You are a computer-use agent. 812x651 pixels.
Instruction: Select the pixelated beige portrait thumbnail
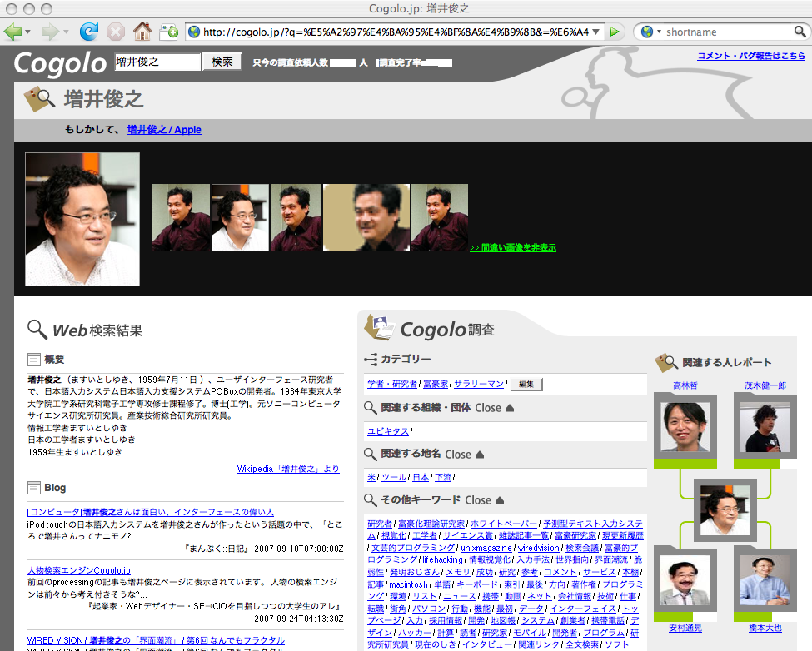[x=366, y=217]
